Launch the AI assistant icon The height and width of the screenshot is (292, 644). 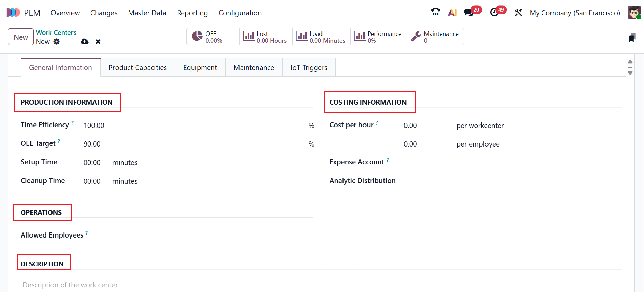click(x=452, y=13)
